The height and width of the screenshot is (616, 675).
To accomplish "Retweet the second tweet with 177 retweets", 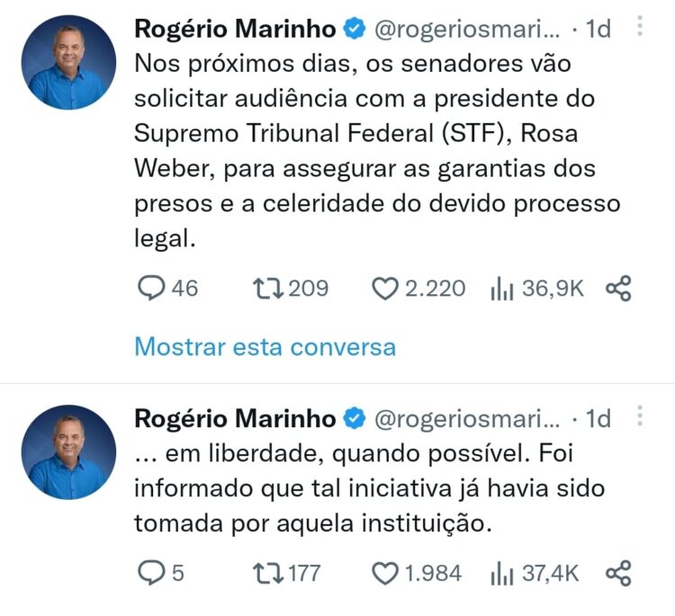I will coord(266,573).
